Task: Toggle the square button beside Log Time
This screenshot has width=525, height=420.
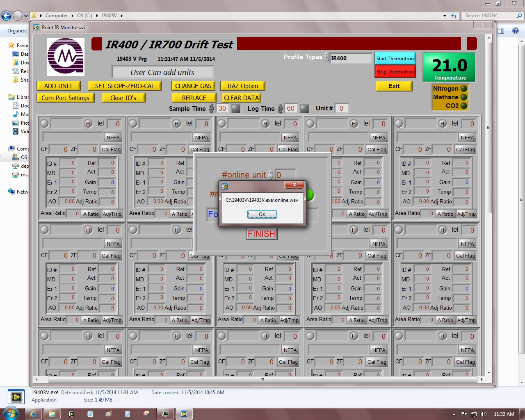Action: 304,108
